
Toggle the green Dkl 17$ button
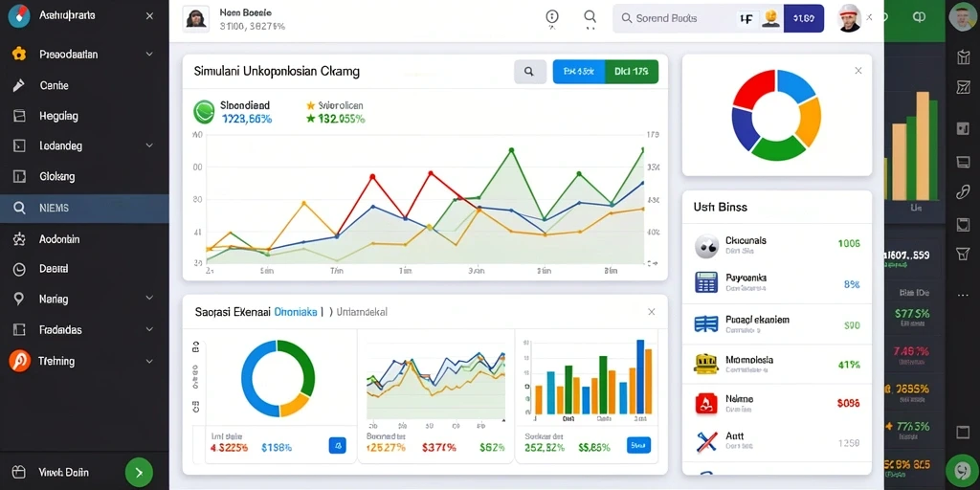(x=632, y=72)
